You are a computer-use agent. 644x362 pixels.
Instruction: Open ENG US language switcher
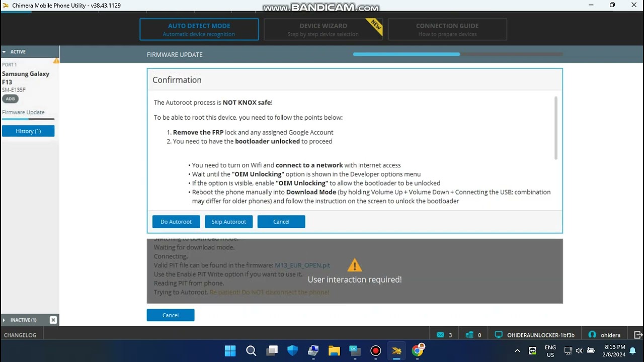(550, 351)
